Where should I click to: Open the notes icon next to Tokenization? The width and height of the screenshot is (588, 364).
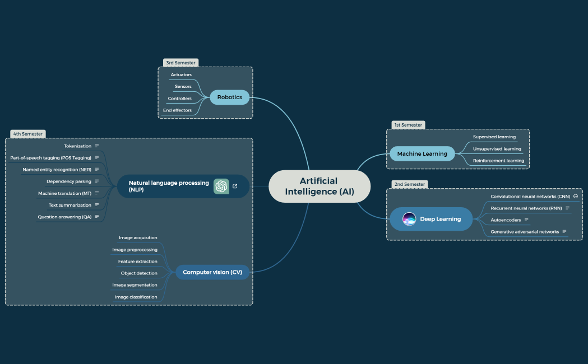[x=96, y=146]
